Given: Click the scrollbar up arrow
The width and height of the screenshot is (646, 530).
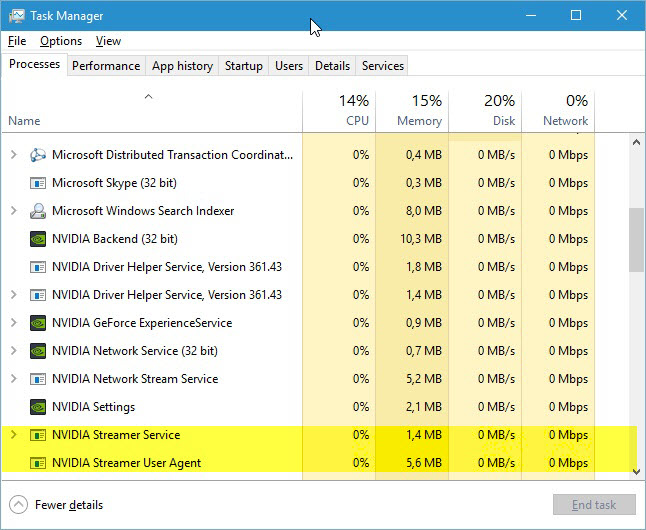Looking at the screenshot, I should coord(637,143).
